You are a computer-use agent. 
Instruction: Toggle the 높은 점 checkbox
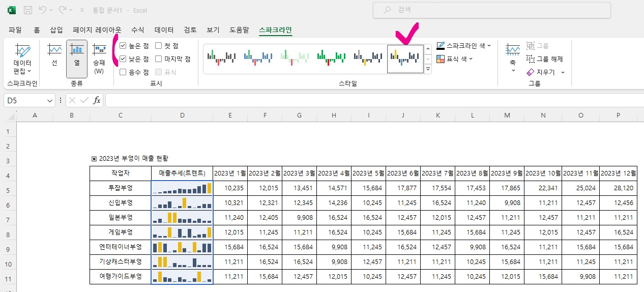pos(123,46)
